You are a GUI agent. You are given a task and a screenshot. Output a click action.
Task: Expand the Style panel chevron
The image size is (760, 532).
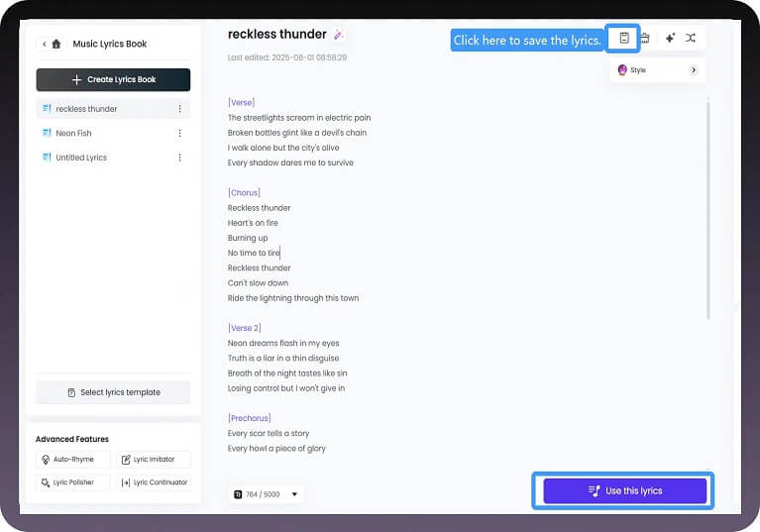[x=693, y=70]
